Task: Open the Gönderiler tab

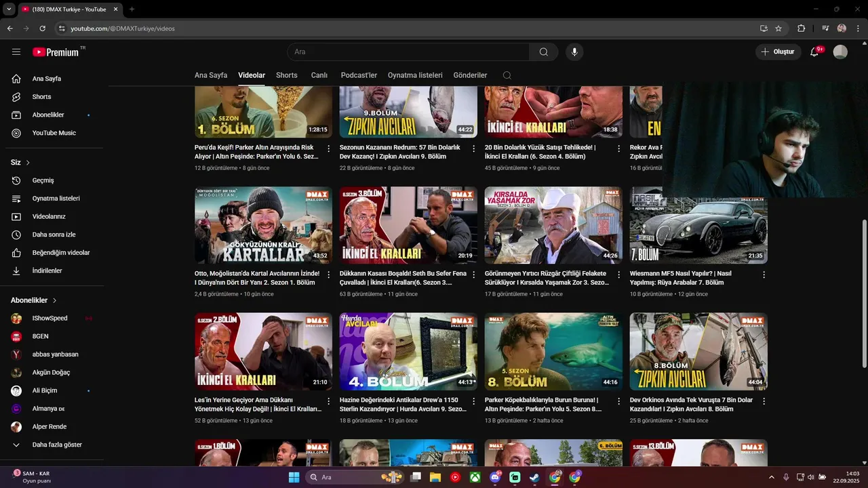Action: click(470, 75)
